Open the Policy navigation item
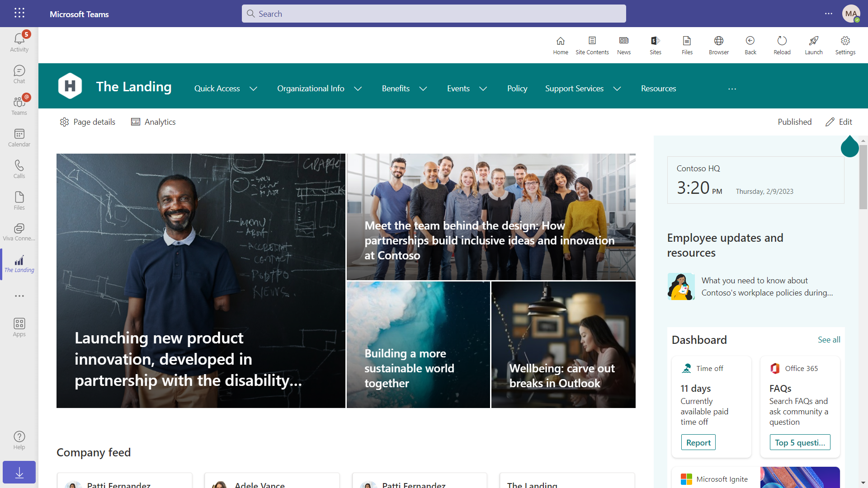 517,89
